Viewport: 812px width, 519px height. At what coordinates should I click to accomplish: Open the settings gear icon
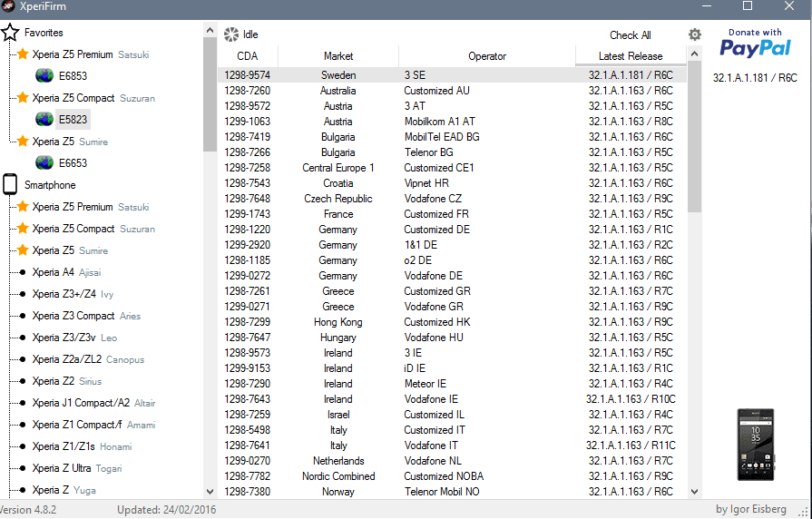click(x=694, y=34)
